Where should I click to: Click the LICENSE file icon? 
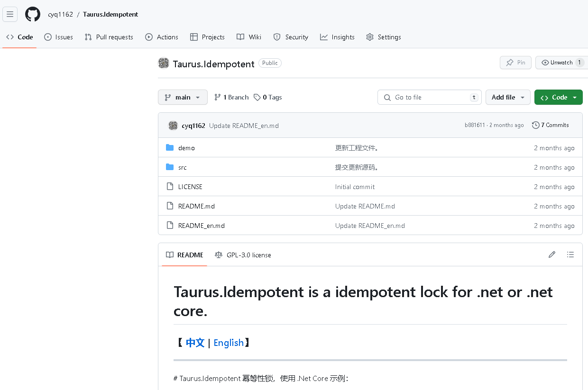(170, 187)
